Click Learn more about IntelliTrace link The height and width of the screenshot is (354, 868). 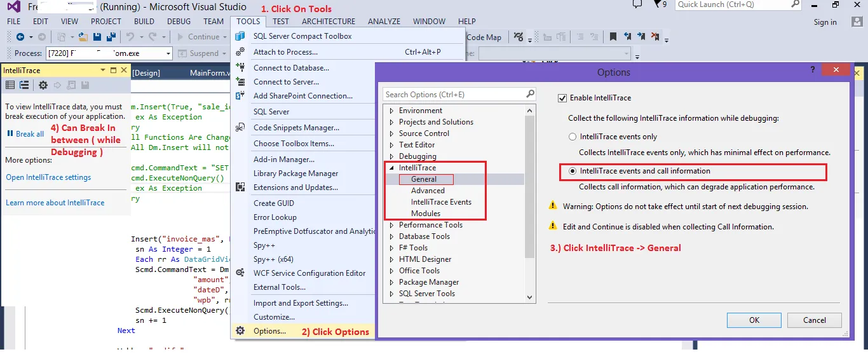[55, 203]
